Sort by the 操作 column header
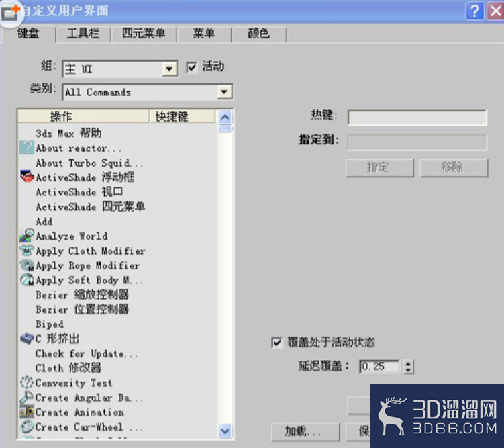The image size is (504, 448). (84, 116)
